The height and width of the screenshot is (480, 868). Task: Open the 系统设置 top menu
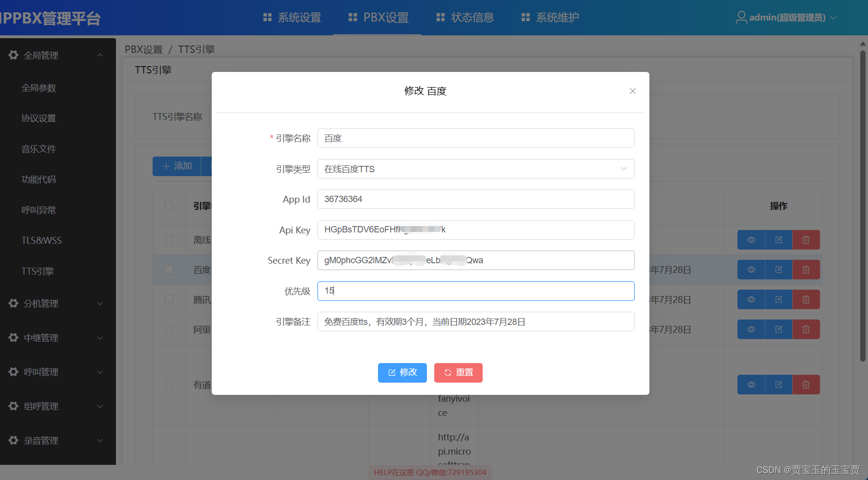(292, 18)
